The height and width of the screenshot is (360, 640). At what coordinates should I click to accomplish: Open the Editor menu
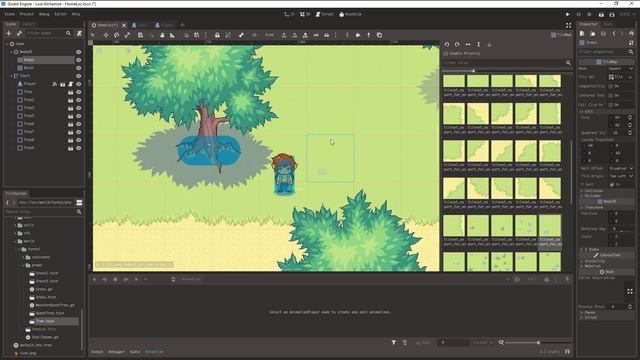coord(60,14)
